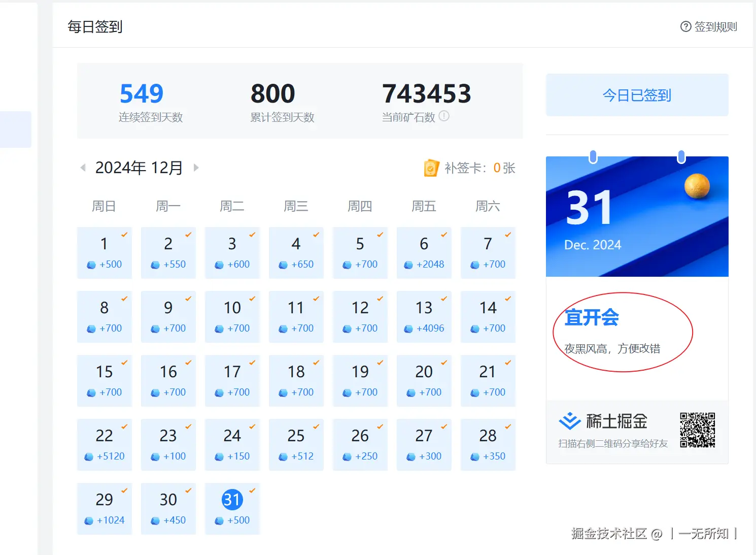Screen dimensions: 756x555
Task: Click the 签到规则 question mark icon
Action: tap(686, 26)
